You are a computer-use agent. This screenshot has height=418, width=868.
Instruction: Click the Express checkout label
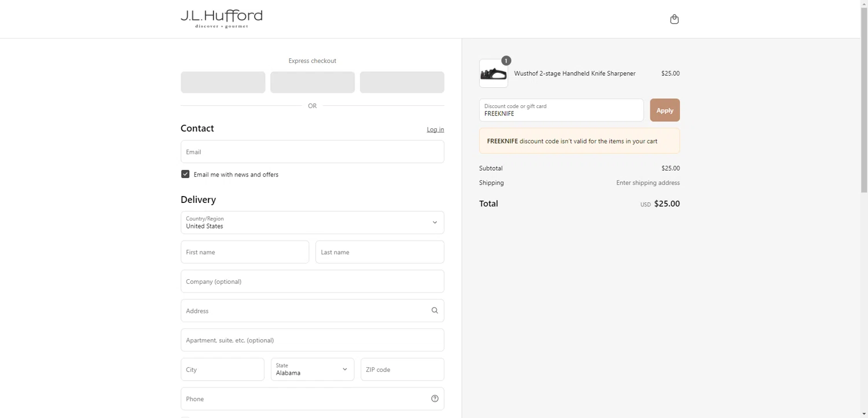[312, 61]
